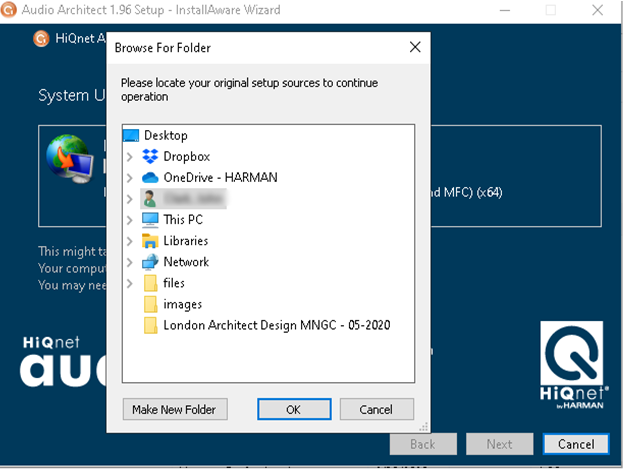Click the globe and computer update icon
The width and height of the screenshot is (625, 470).
[70, 159]
